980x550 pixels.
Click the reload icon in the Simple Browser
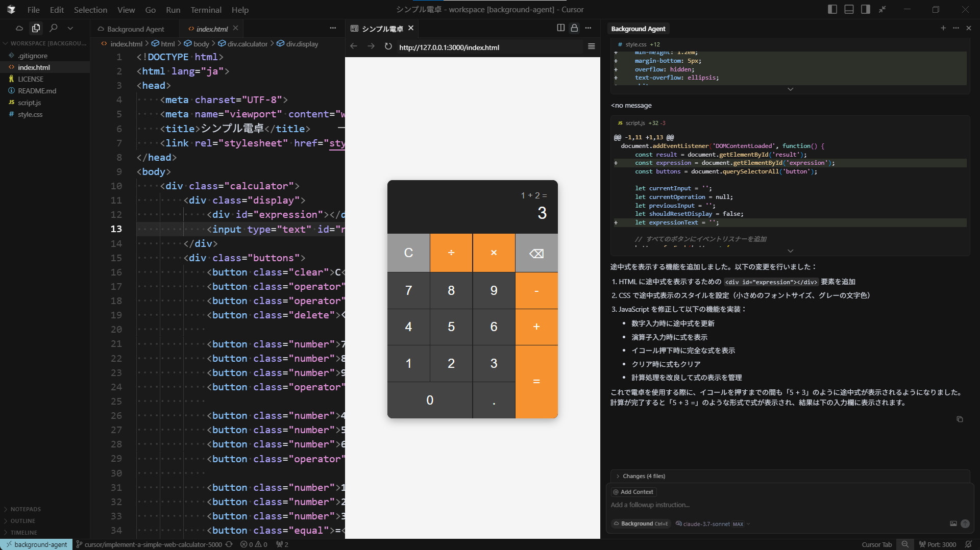[388, 46]
